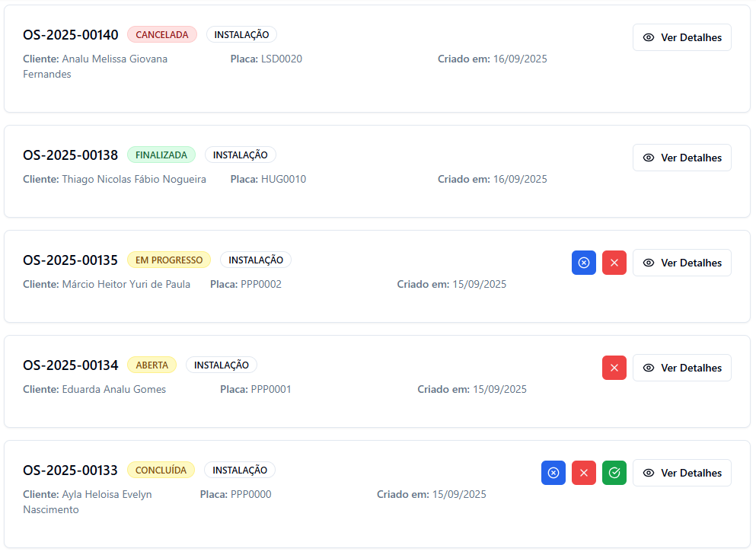Click green checkmark button on OS-2025-00133

pos(614,473)
